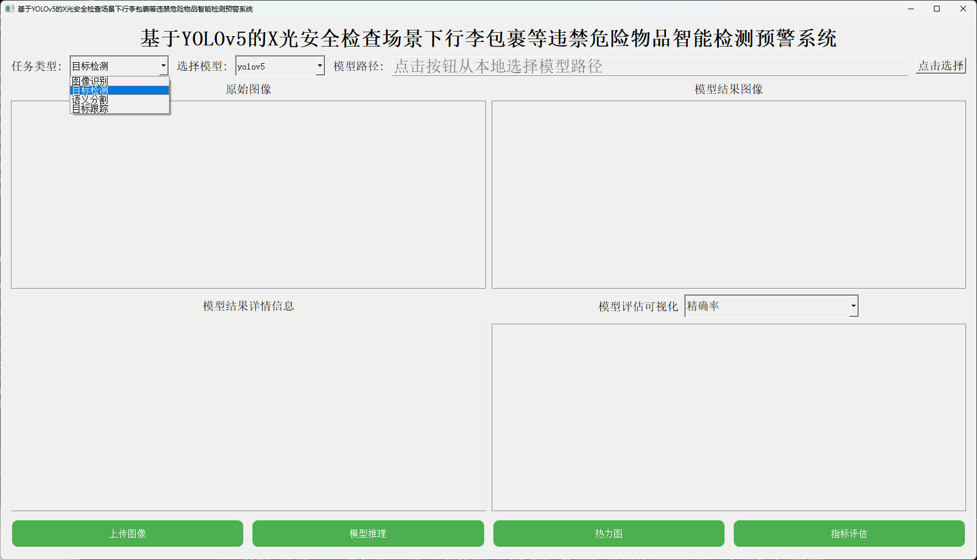Maximize the application window
Image resolution: width=977 pixels, height=560 pixels.
tap(937, 9)
